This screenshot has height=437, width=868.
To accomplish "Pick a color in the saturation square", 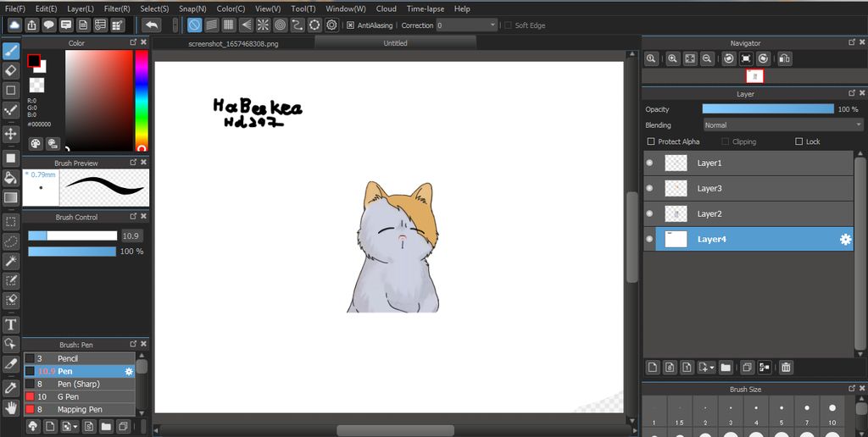I will (x=99, y=101).
